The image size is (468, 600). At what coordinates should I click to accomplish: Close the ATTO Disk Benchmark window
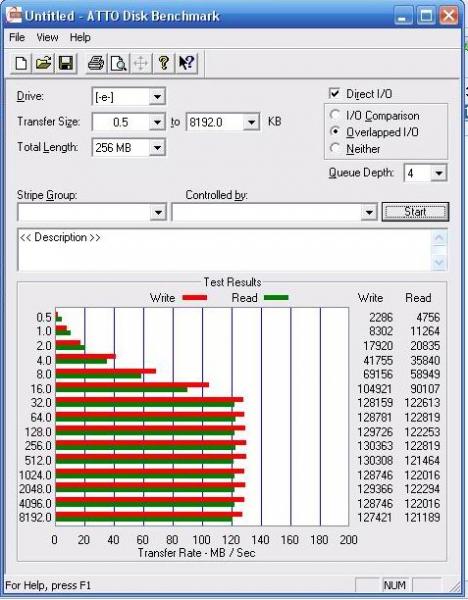448,16
